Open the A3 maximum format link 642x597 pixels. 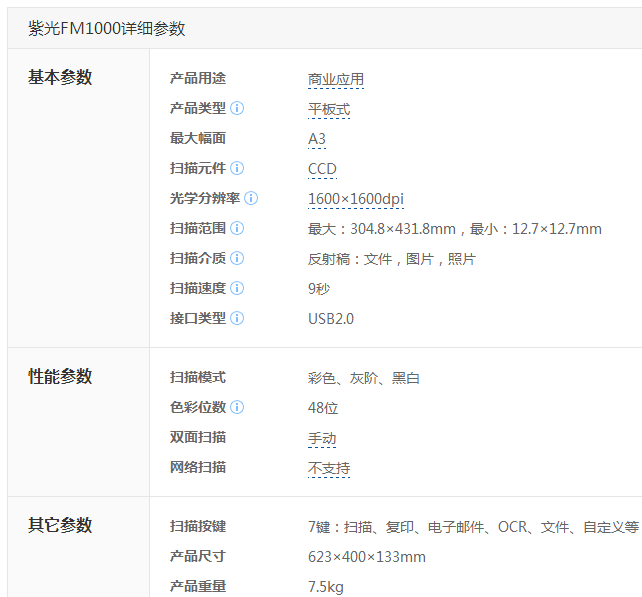(x=317, y=139)
